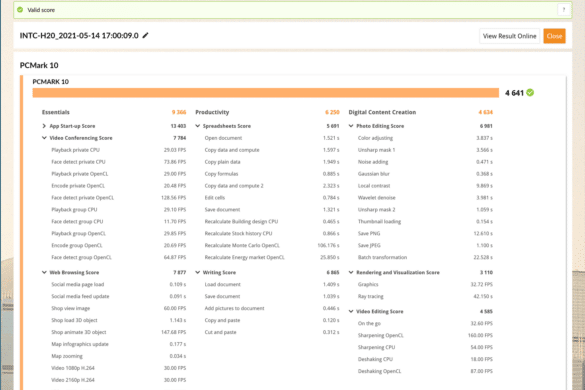Image resolution: width=585 pixels, height=390 pixels.
Task: Click the orange Close button
Action: (x=554, y=36)
